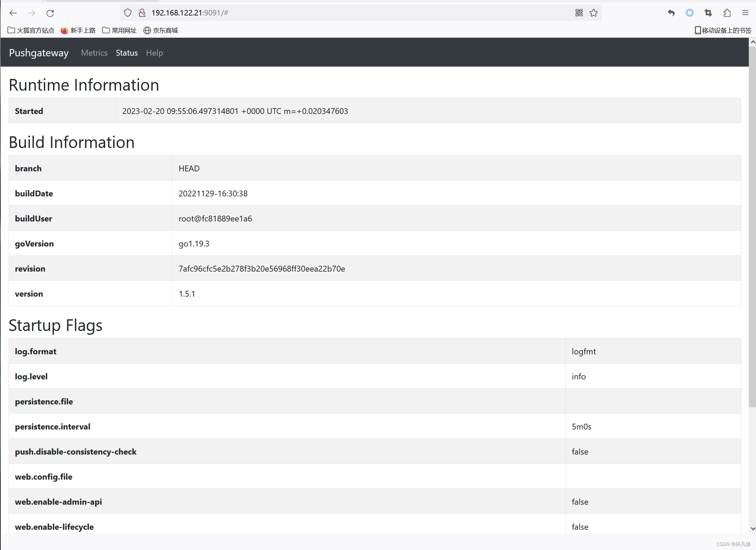Open the 火狐官方站点 bookmark folder

pos(31,31)
